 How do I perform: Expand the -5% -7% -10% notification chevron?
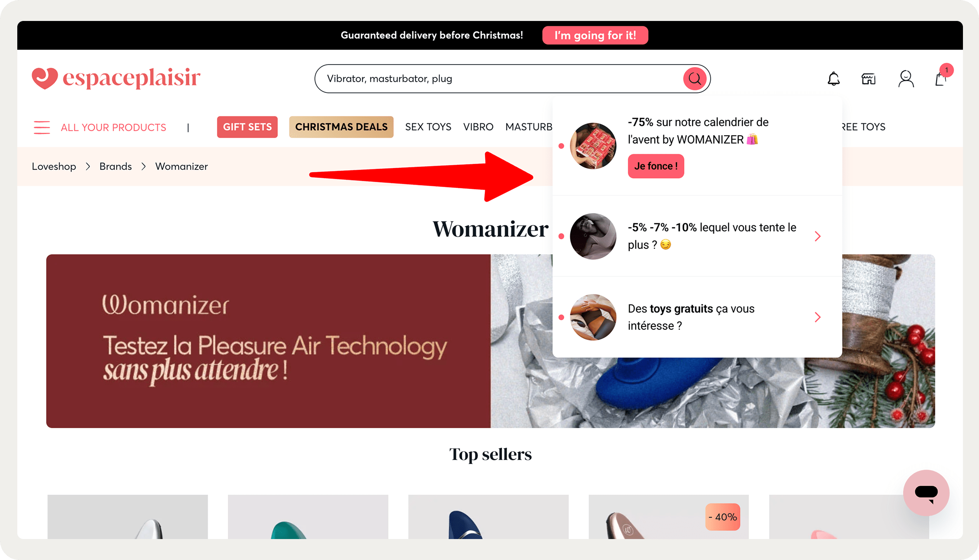[x=817, y=236]
